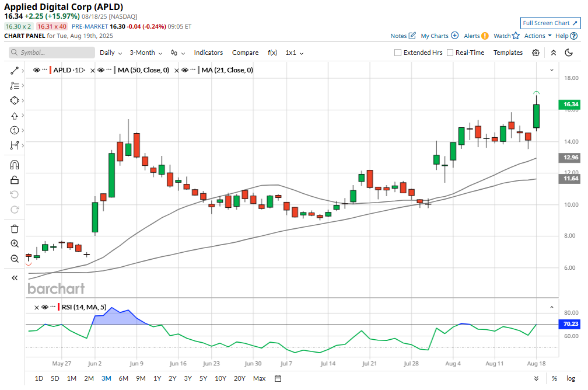Select the trend line drawing tool
The image size is (588, 390).
click(14, 71)
